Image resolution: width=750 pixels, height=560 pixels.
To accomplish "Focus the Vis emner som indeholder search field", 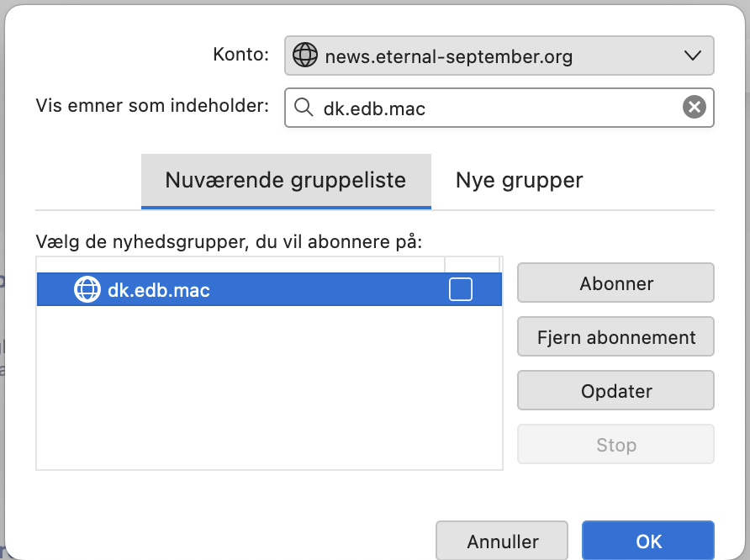I will point(499,107).
